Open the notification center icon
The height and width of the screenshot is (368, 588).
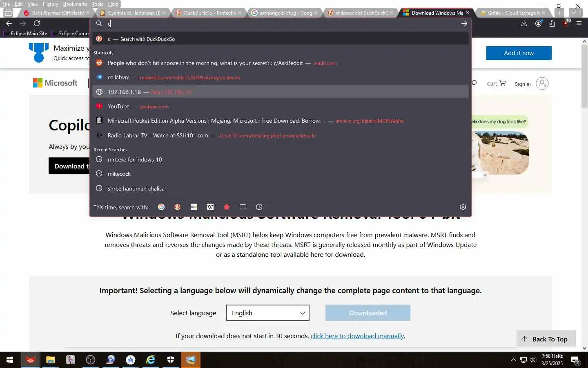576,360
